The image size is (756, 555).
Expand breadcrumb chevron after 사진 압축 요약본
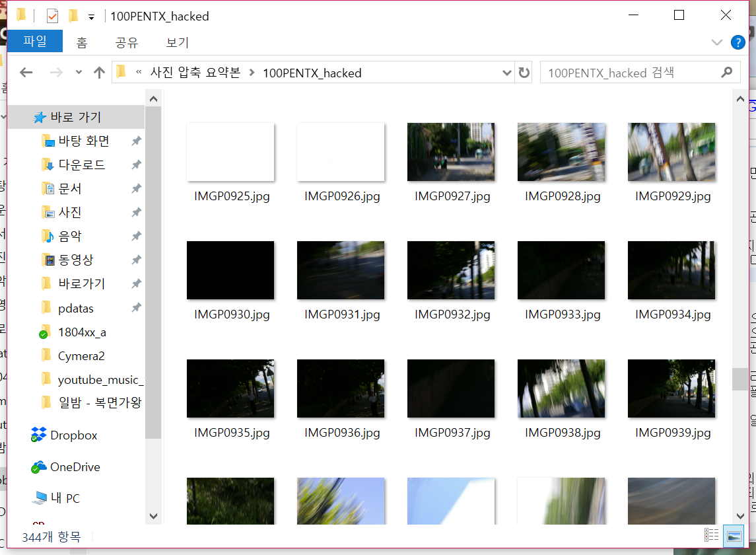pyautogui.click(x=252, y=73)
